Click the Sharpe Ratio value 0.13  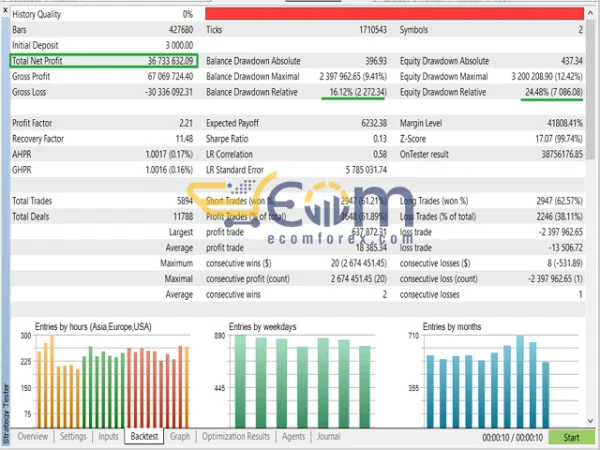click(380, 139)
